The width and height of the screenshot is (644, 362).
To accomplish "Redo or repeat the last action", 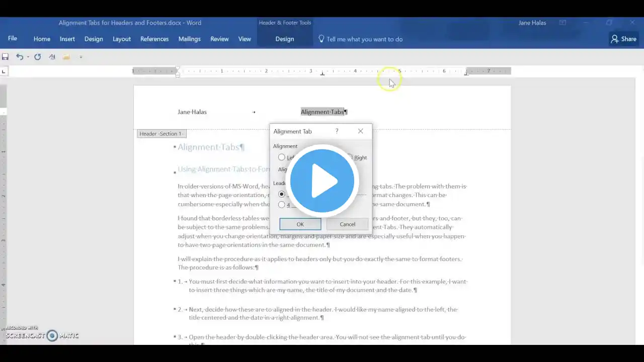I will point(37,57).
